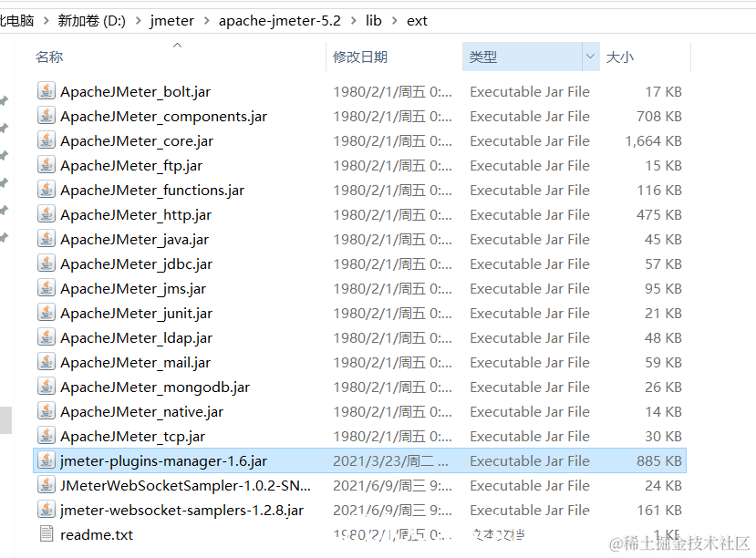Select the ApacheJMeter_jdbc.jar file name
Viewport: 756px width, 558px height.
pyautogui.click(x=137, y=263)
